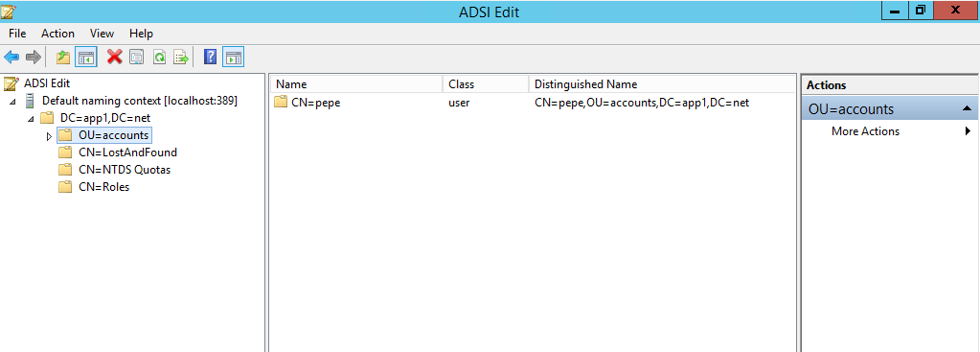
Task: Toggle the console tree pane icon
Action: tap(85, 58)
